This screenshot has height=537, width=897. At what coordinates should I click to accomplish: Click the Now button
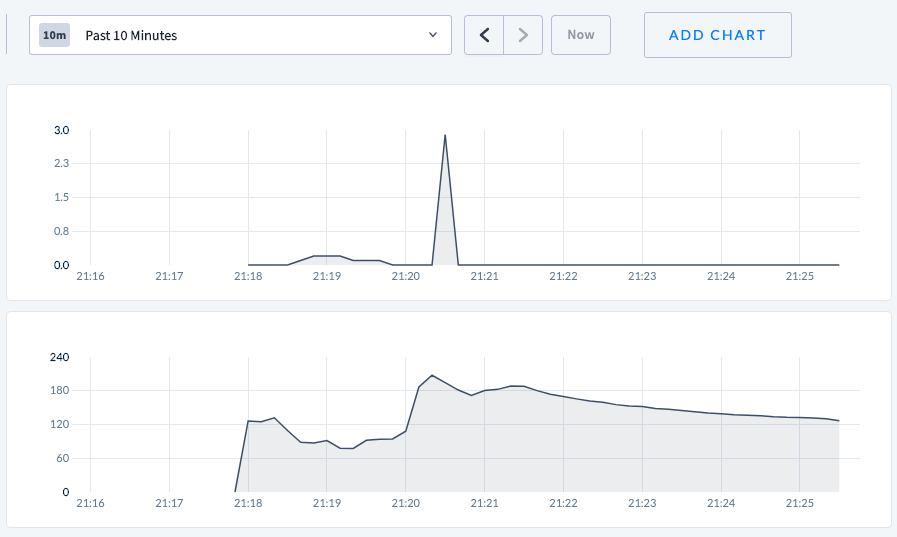pyautogui.click(x=581, y=35)
